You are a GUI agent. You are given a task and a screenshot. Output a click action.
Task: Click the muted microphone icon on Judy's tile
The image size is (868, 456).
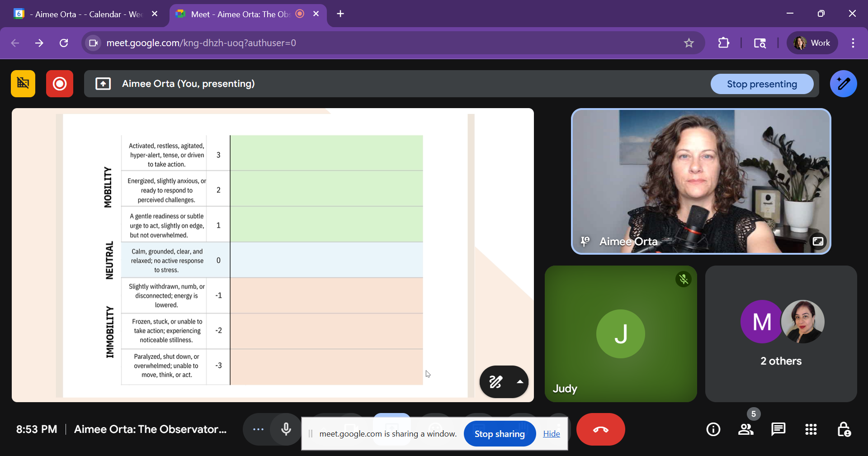684,279
